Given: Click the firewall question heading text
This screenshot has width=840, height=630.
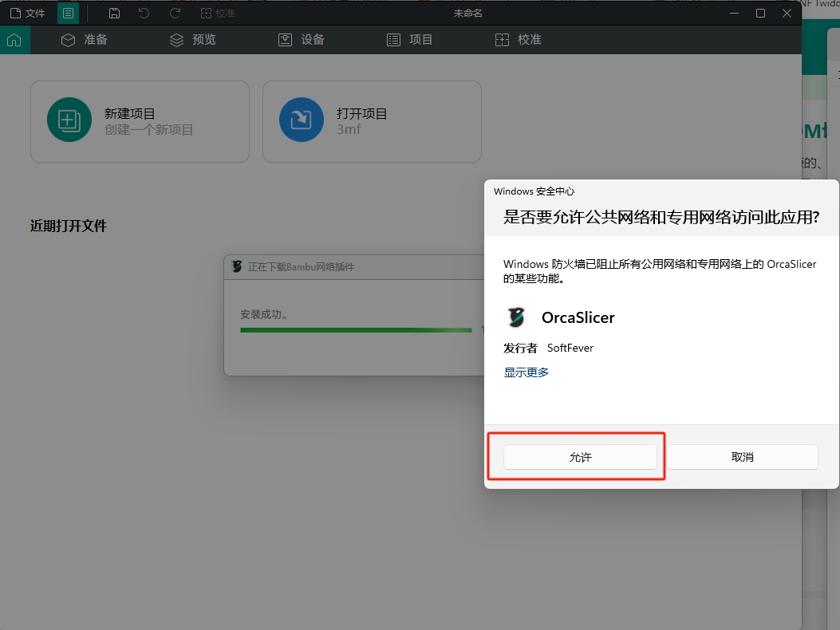Looking at the screenshot, I should click(x=661, y=217).
